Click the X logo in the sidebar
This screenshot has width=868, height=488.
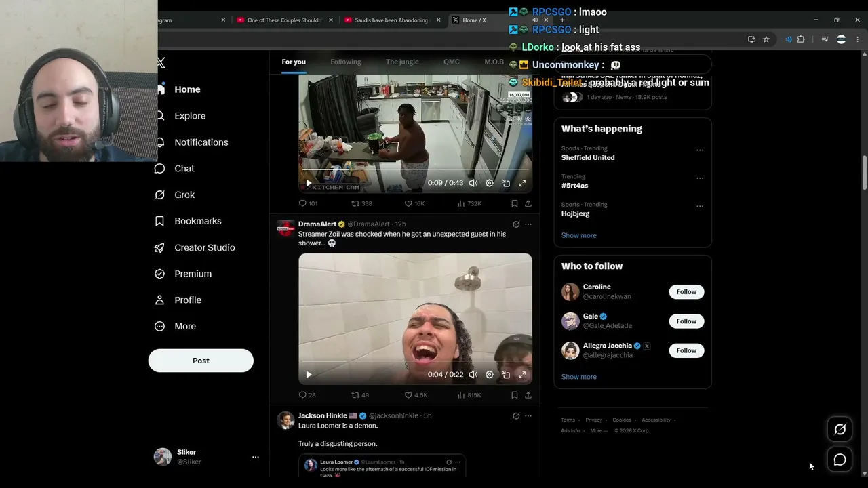pyautogui.click(x=161, y=63)
